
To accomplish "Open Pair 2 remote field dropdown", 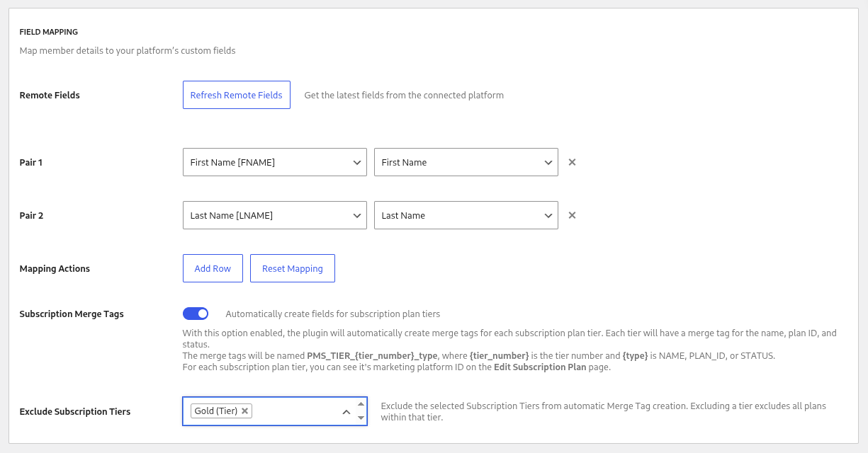I will click(x=274, y=215).
